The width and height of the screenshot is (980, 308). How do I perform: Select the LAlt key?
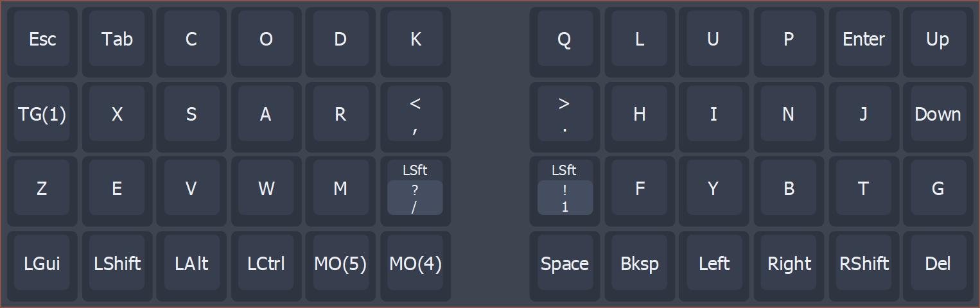coord(191,264)
